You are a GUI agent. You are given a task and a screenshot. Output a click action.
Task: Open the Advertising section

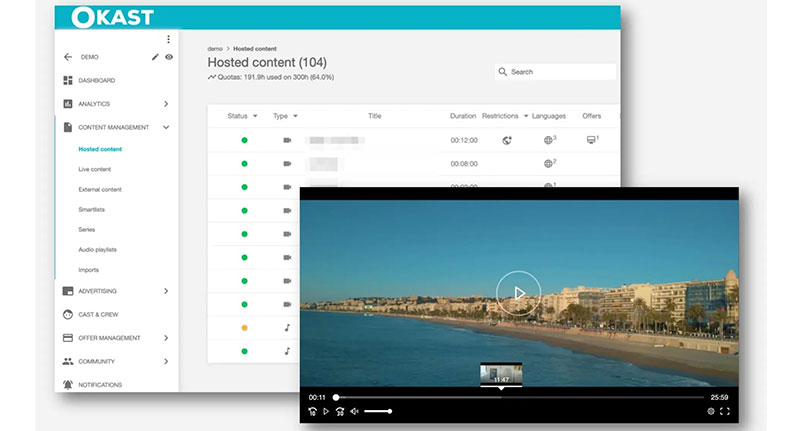click(x=97, y=291)
